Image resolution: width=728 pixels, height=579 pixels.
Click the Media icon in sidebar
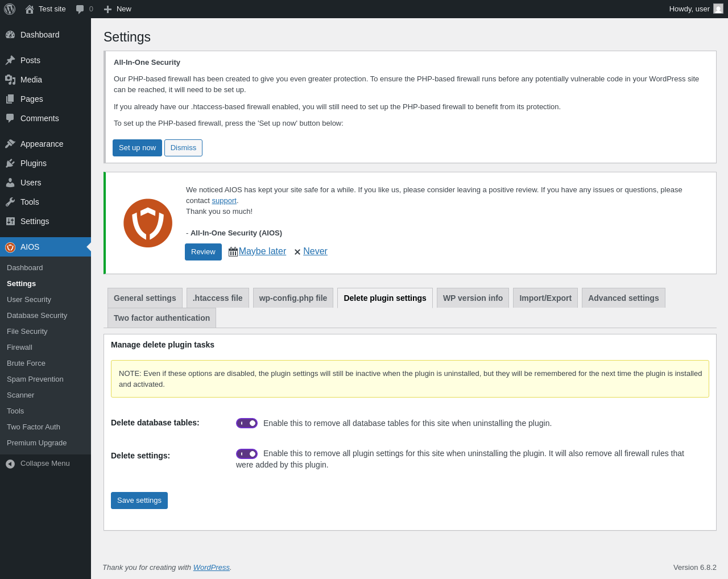click(10, 80)
